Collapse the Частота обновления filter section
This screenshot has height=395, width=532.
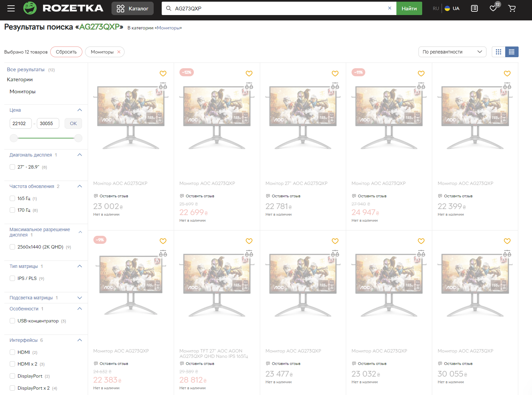coord(80,186)
